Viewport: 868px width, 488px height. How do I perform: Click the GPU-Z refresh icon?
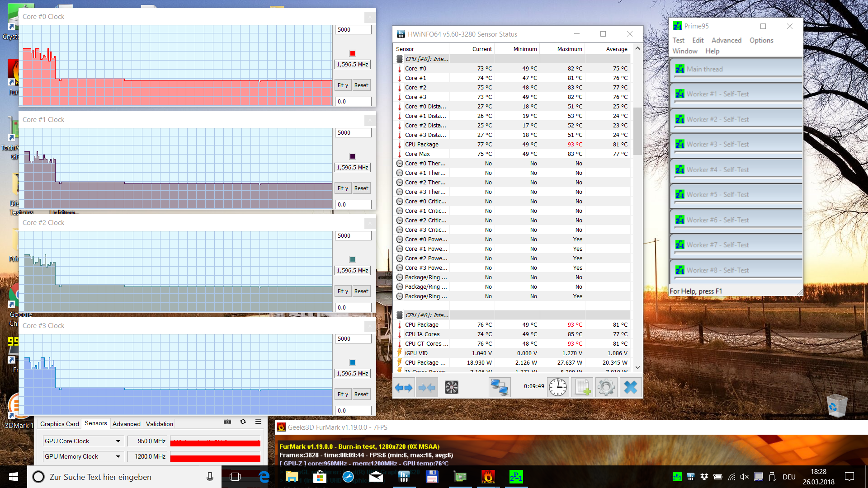tap(243, 422)
